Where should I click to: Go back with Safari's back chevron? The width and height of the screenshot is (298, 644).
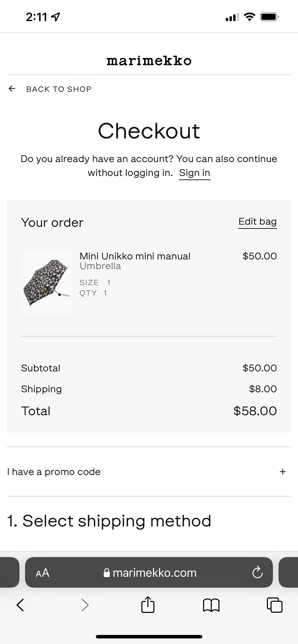[20, 605]
